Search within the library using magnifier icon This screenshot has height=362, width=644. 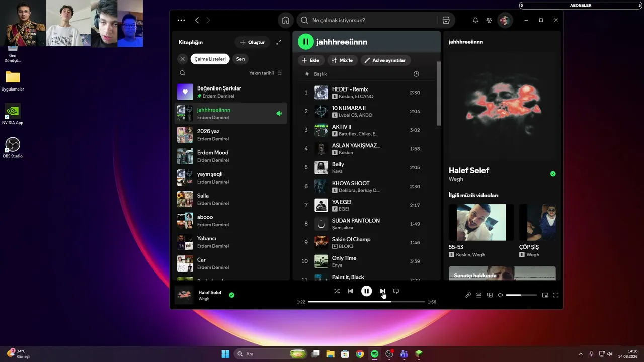182,73
